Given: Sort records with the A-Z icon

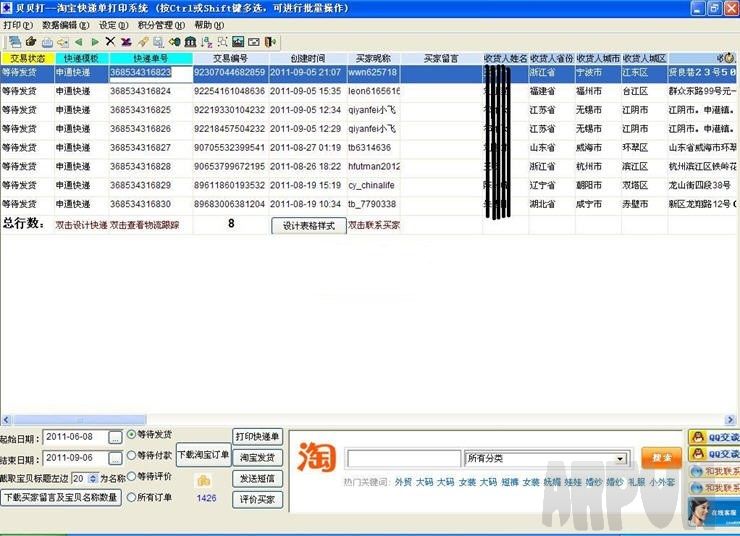Looking at the screenshot, I should 206,42.
